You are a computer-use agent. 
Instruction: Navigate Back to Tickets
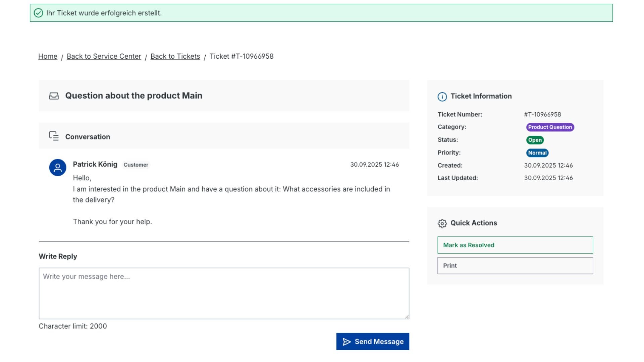(x=175, y=56)
